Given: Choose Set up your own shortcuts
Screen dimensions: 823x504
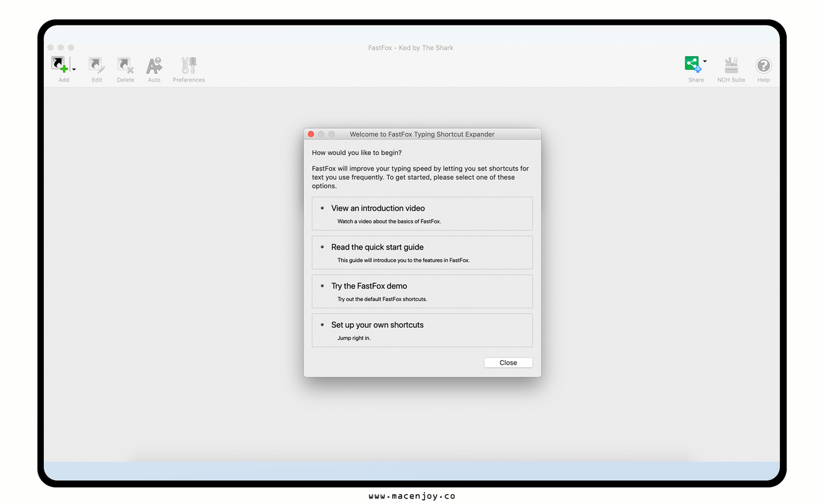Looking at the screenshot, I should tap(422, 331).
